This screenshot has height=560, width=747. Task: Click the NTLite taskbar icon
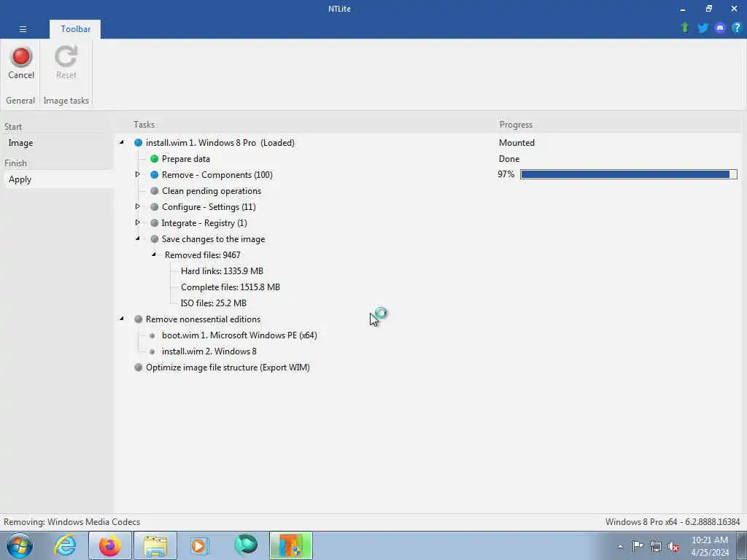click(290, 545)
